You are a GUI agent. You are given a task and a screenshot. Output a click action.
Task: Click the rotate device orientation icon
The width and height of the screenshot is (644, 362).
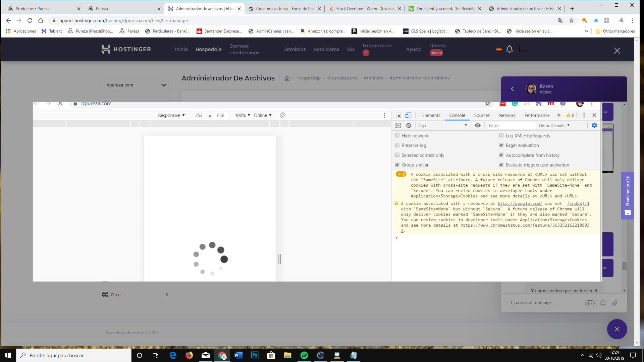pyautogui.click(x=282, y=115)
